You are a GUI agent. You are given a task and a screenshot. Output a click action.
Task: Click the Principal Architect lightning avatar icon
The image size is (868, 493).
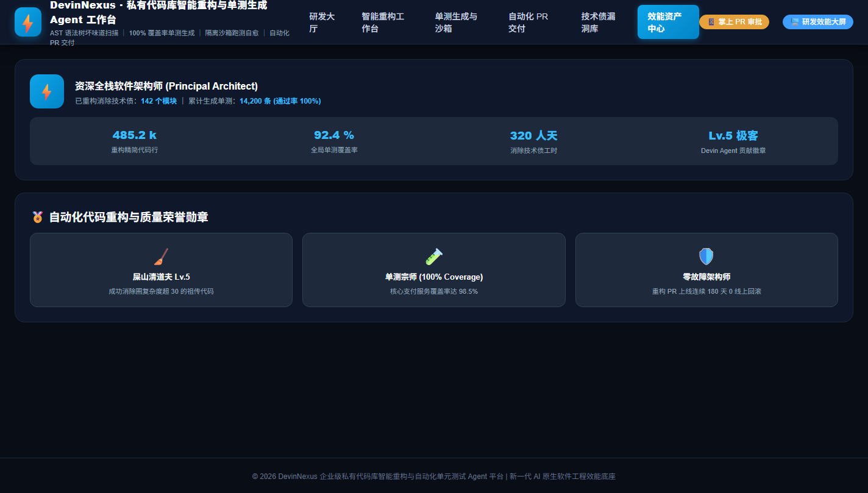pyautogui.click(x=47, y=91)
